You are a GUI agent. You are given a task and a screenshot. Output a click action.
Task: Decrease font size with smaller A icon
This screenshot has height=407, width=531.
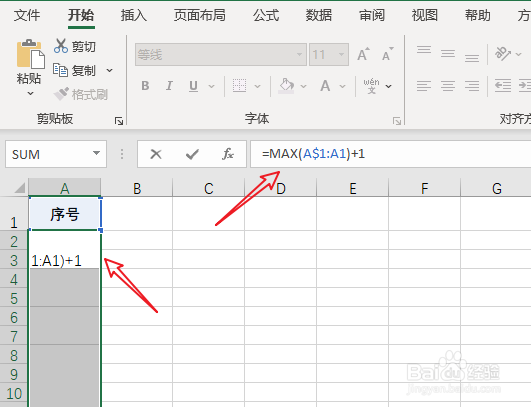pyautogui.click(x=388, y=54)
